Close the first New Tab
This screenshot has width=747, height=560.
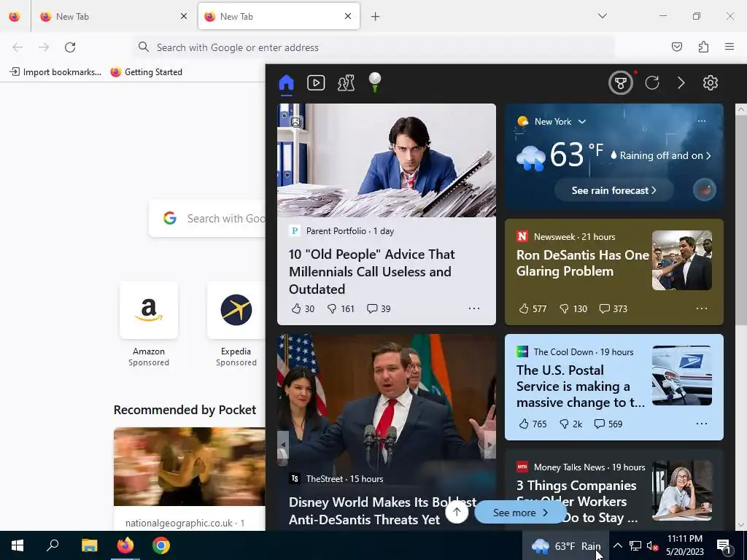(184, 16)
